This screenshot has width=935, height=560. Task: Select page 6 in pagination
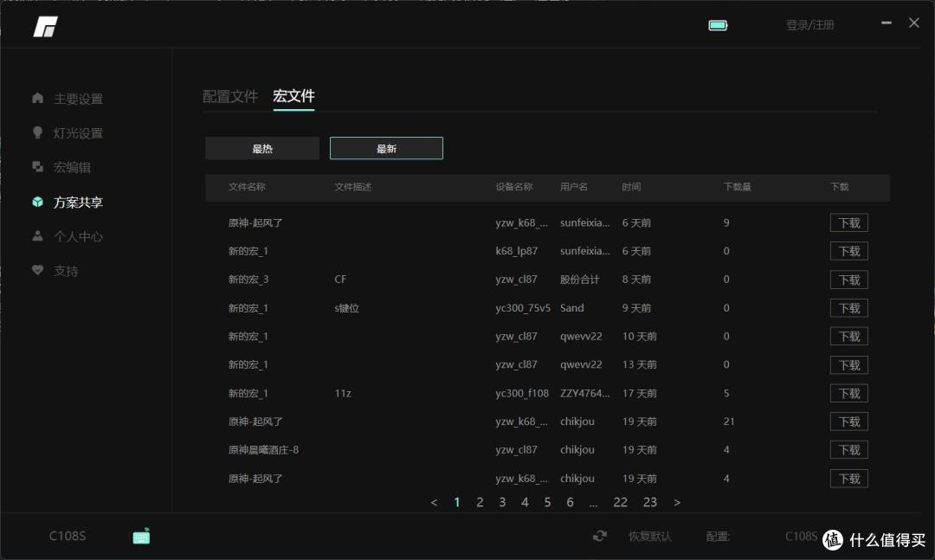pyautogui.click(x=570, y=503)
